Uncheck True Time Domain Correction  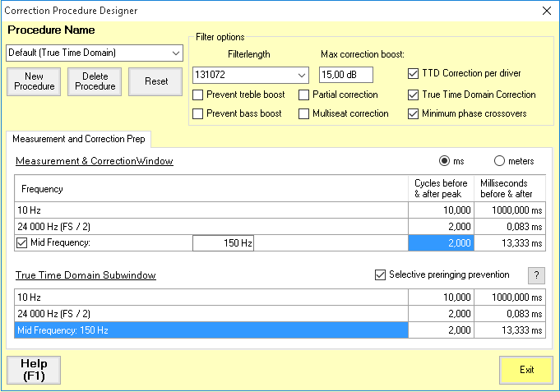414,95
